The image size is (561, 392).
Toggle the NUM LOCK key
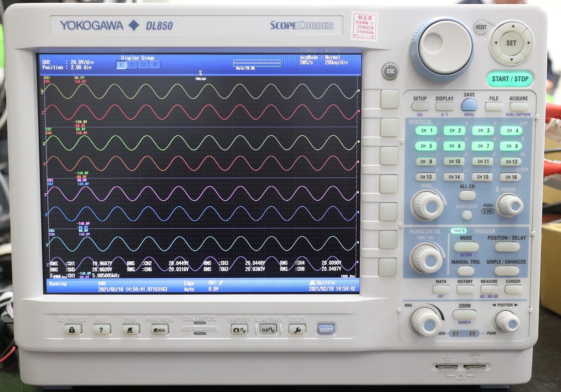pos(467,215)
